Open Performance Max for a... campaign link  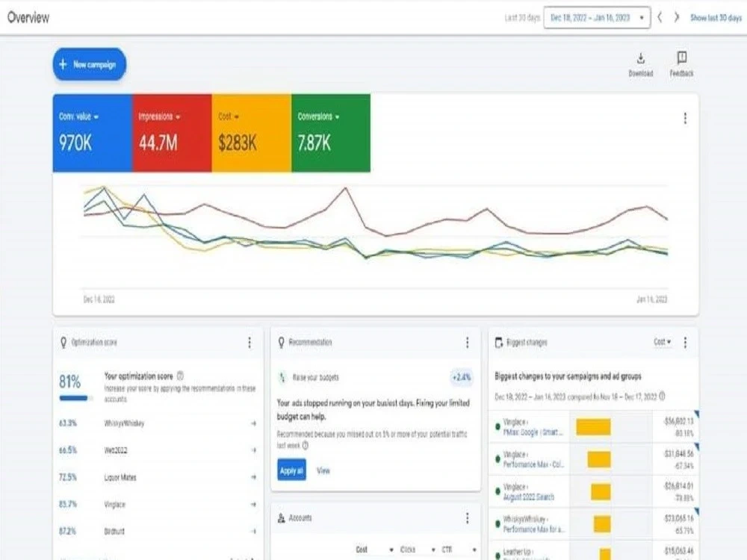pyautogui.click(x=534, y=529)
